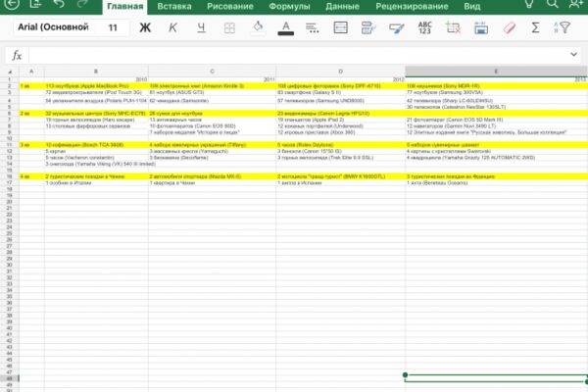Open the insert and delete cells icon
Viewport: 588px width, 392px height.
pyautogui.click(x=453, y=27)
